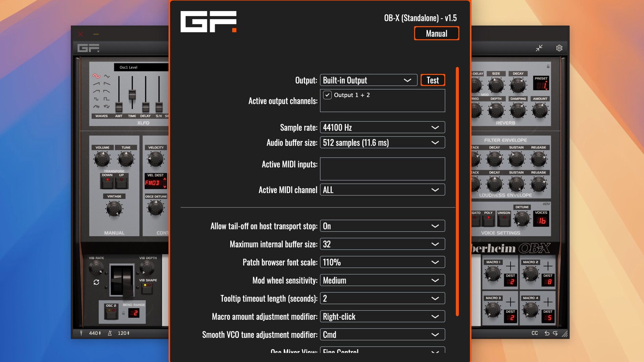Click the plus icon beside Macro 2
644x362 pixels.
click(548, 266)
